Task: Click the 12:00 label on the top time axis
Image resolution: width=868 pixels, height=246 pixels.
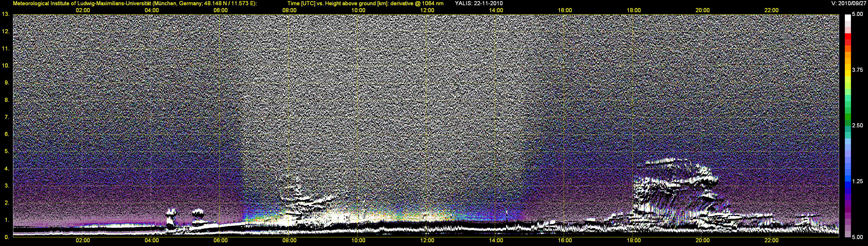Action: click(x=427, y=10)
